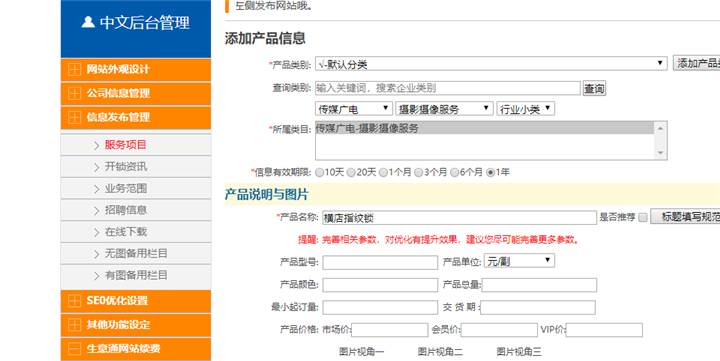The width and height of the screenshot is (720, 361).
Task: Collapse the 生意通网站续费 menu section
Action: [x=136, y=349]
